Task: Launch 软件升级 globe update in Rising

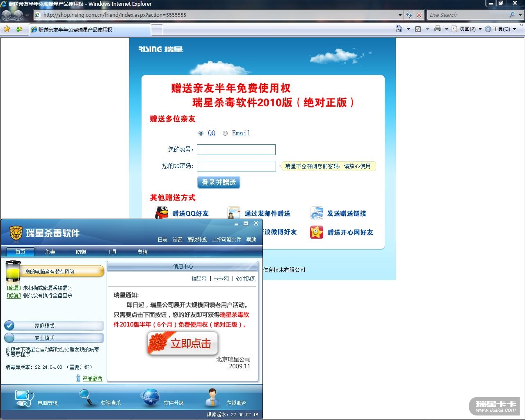Action: pyautogui.click(x=150, y=397)
